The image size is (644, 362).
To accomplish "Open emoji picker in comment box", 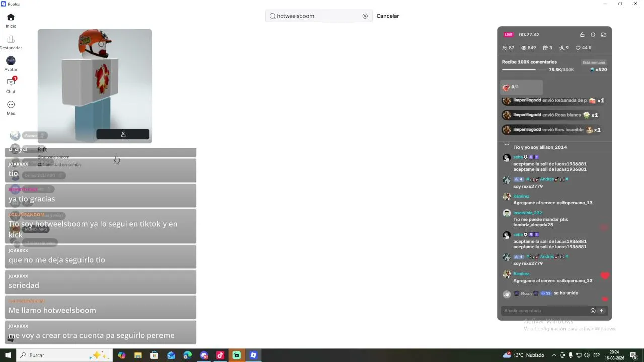I will [593, 311].
